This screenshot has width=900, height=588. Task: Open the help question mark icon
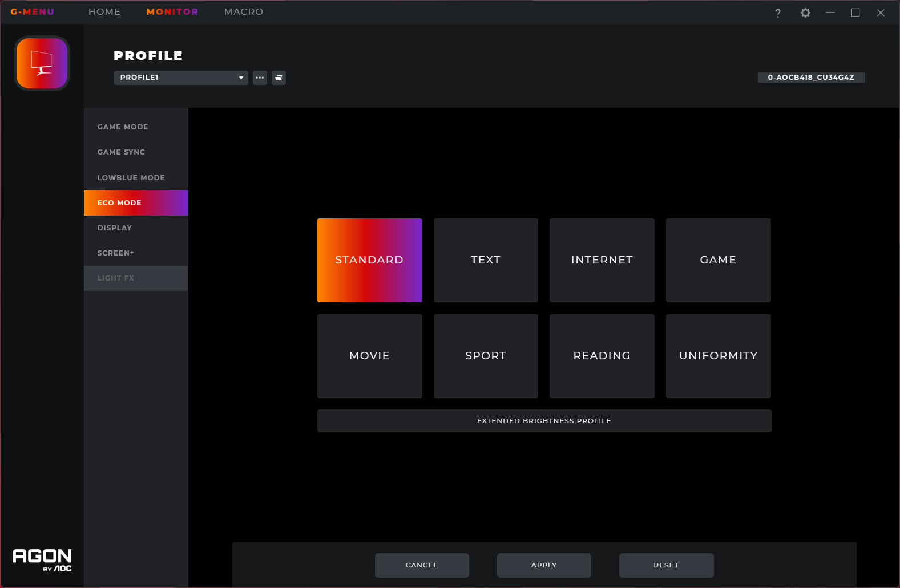tap(777, 13)
